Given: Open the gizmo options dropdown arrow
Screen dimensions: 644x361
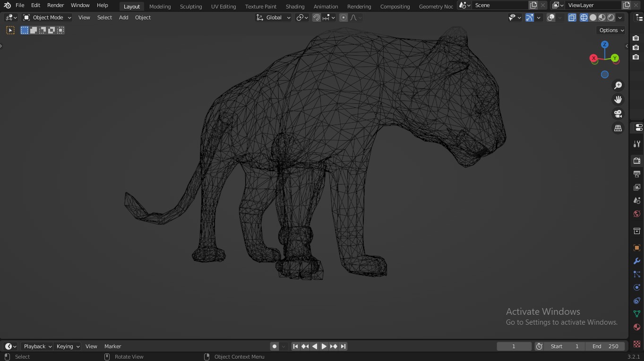Looking at the screenshot, I should coord(539,17).
